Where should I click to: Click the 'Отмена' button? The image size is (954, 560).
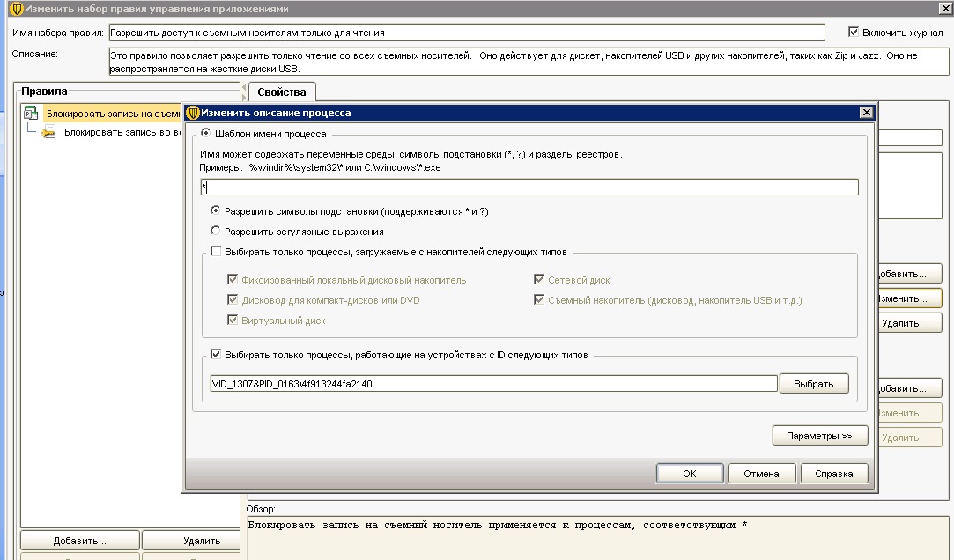(x=761, y=473)
